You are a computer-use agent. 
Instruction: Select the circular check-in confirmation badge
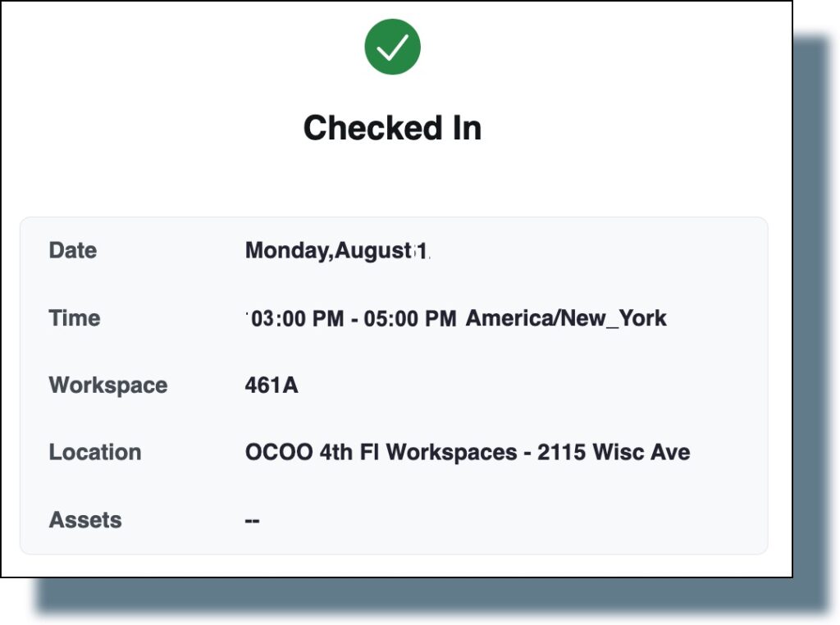click(x=392, y=47)
